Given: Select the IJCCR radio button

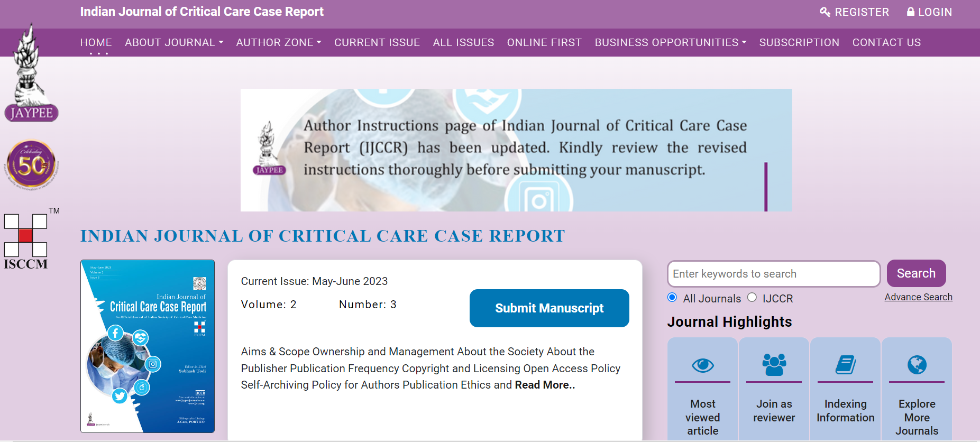Looking at the screenshot, I should point(752,297).
